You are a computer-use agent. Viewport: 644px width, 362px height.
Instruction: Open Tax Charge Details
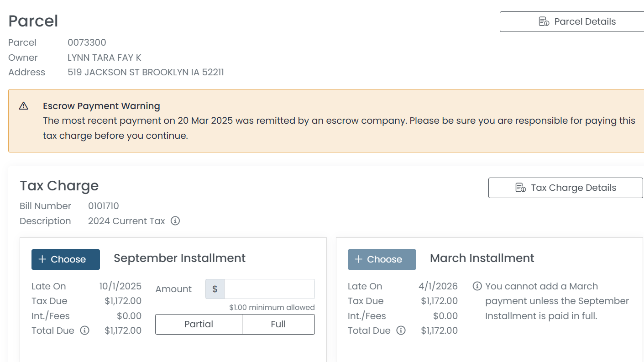tap(565, 188)
